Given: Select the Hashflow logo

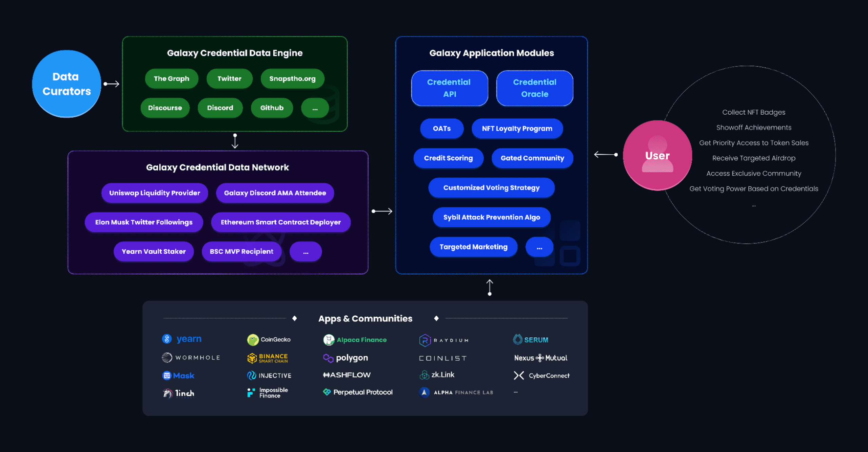Looking at the screenshot, I should coord(347,375).
